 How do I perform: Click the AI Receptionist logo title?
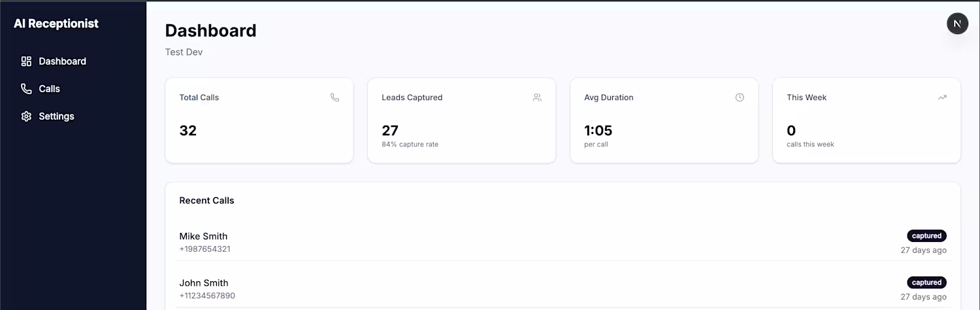56,24
